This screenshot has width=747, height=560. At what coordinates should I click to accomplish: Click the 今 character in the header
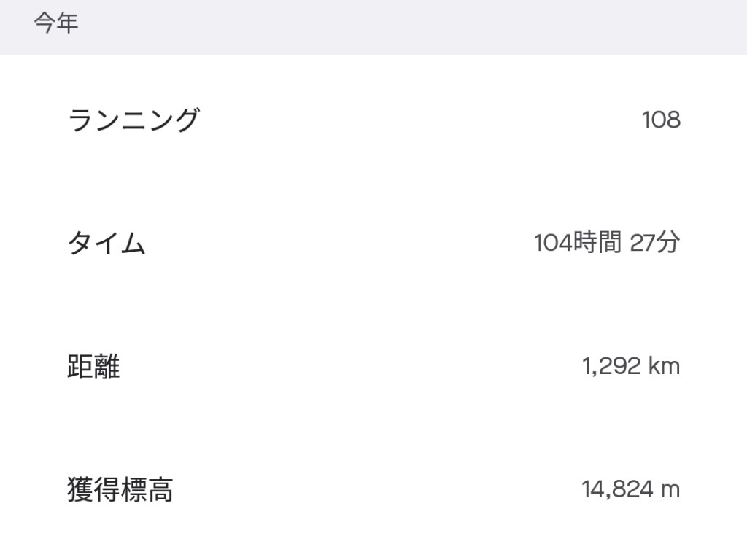(x=44, y=23)
